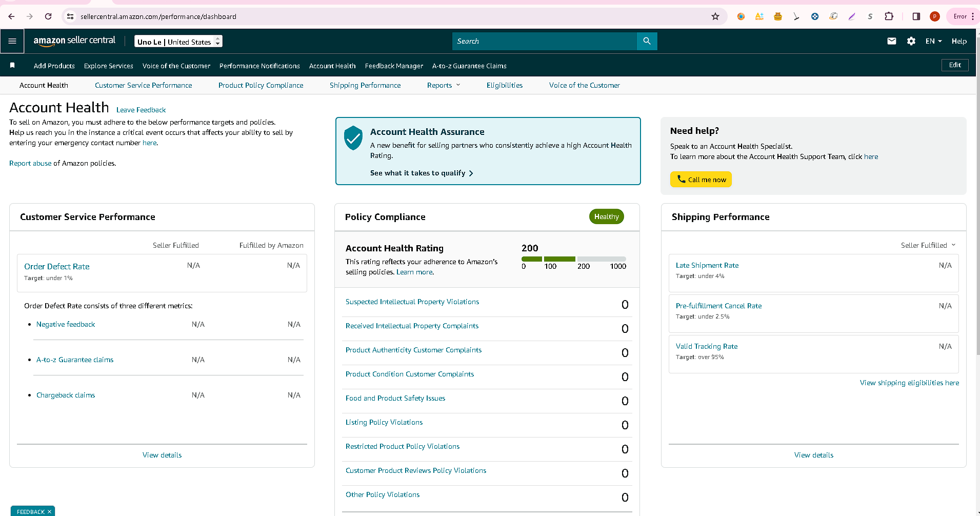The width and height of the screenshot is (980, 516).
Task: Click Learn more under Account Health Rating
Action: tap(414, 272)
